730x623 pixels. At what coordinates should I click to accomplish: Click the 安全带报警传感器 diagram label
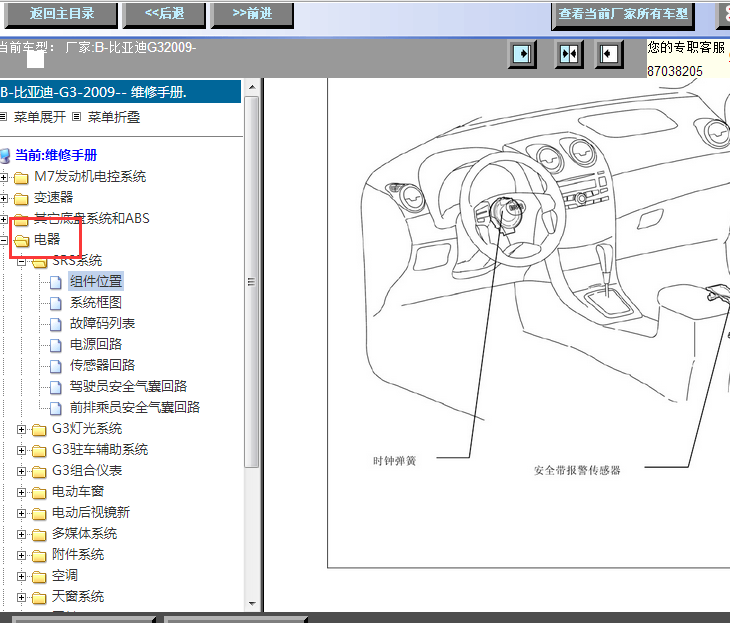pos(577,470)
